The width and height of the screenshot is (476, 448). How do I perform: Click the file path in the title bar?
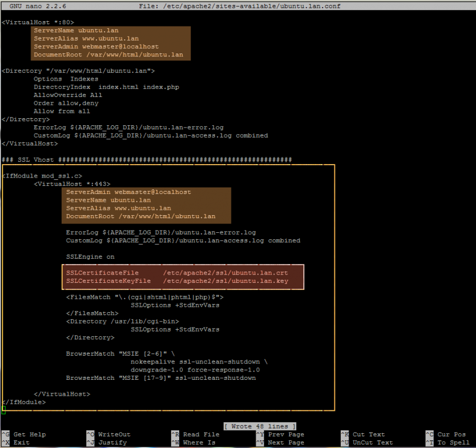[x=252, y=6]
